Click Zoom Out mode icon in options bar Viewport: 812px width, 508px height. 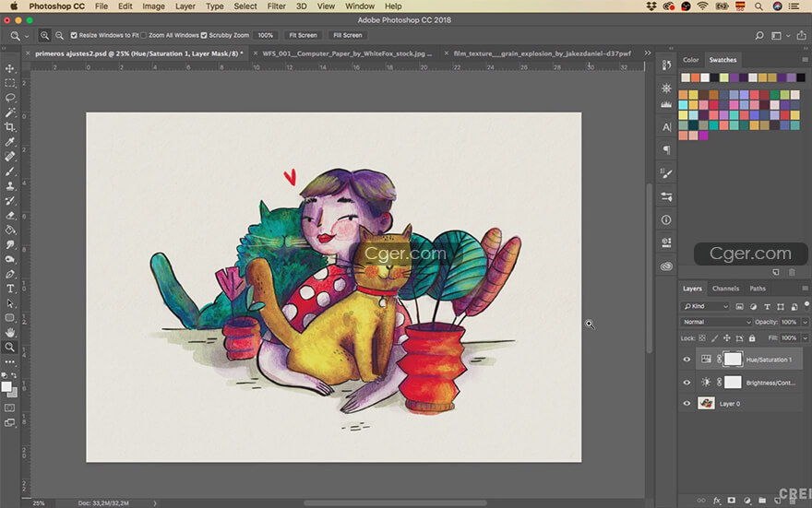(x=60, y=36)
